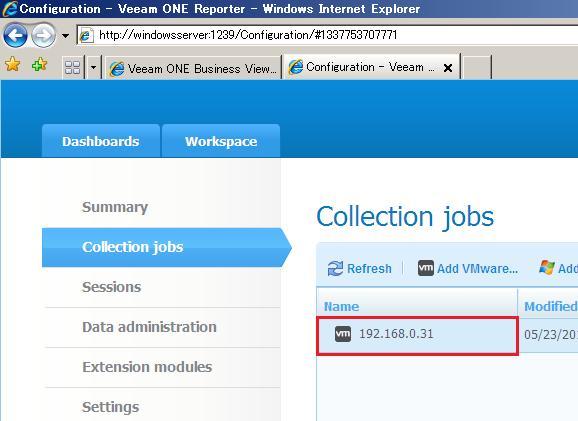Click IE icon on Business View tab
The height and width of the screenshot is (421, 578).
coord(117,69)
